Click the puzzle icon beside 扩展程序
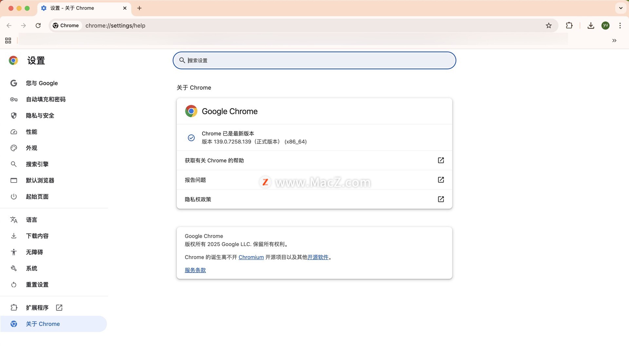Image resolution: width=629 pixels, height=364 pixels. click(x=14, y=308)
